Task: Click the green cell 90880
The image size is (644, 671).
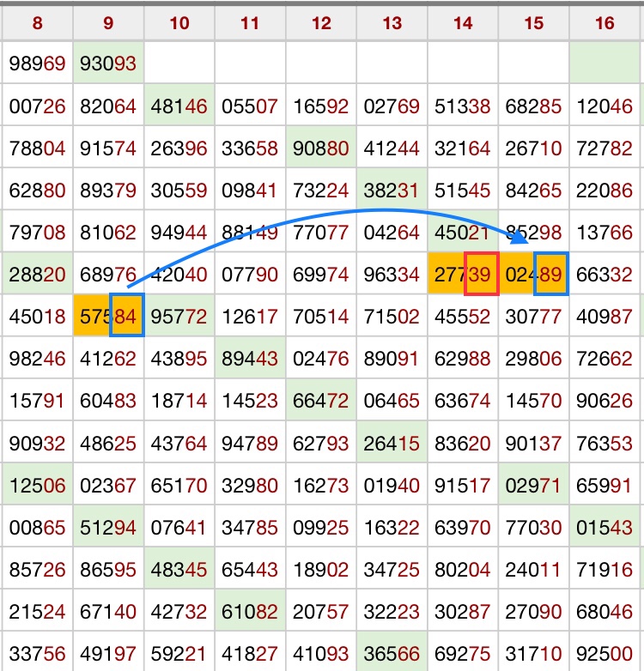Action: [321, 148]
